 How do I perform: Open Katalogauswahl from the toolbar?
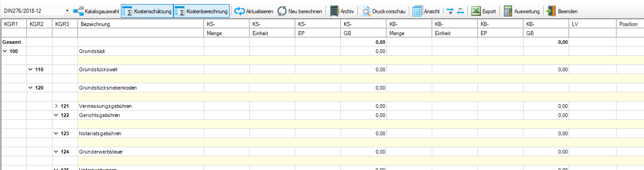point(96,11)
